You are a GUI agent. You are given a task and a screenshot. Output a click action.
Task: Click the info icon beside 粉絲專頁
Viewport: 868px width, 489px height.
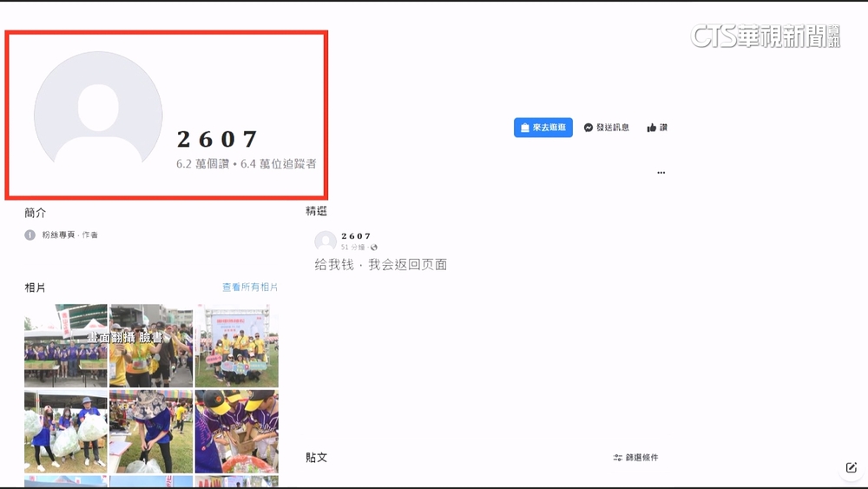(x=30, y=235)
